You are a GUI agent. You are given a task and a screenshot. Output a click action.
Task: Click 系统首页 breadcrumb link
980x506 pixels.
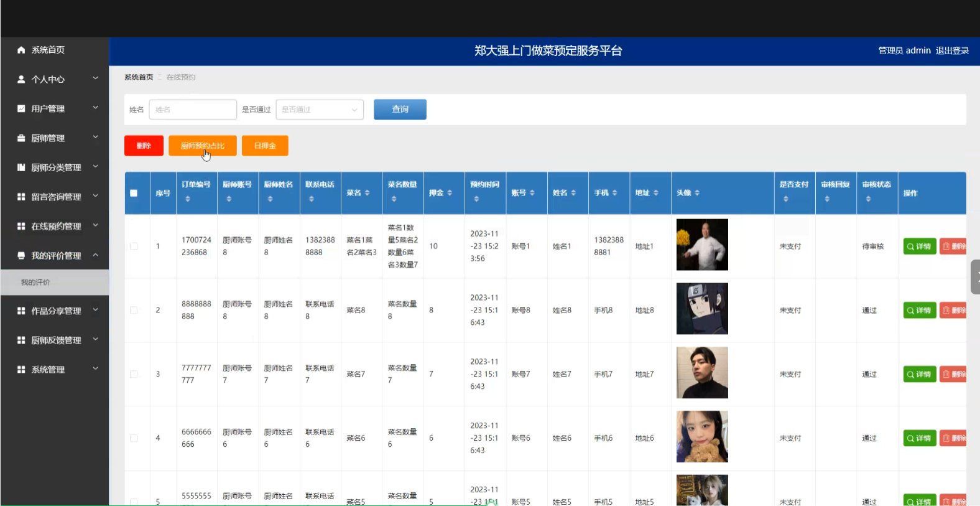pyautogui.click(x=139, y=77)
